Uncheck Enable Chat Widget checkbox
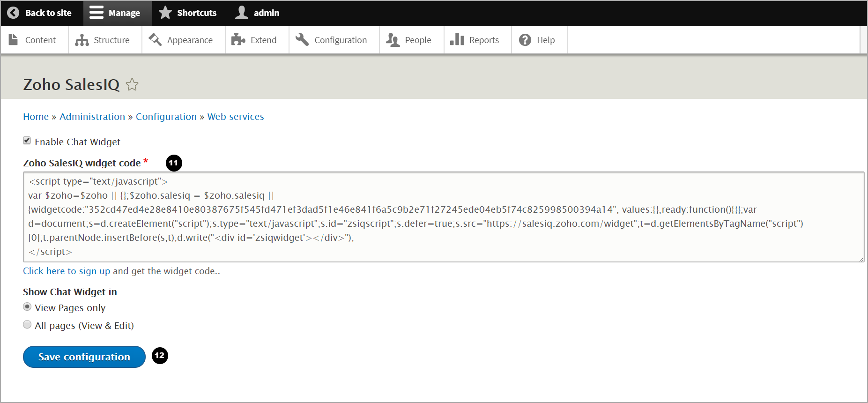 coord(27,141)
